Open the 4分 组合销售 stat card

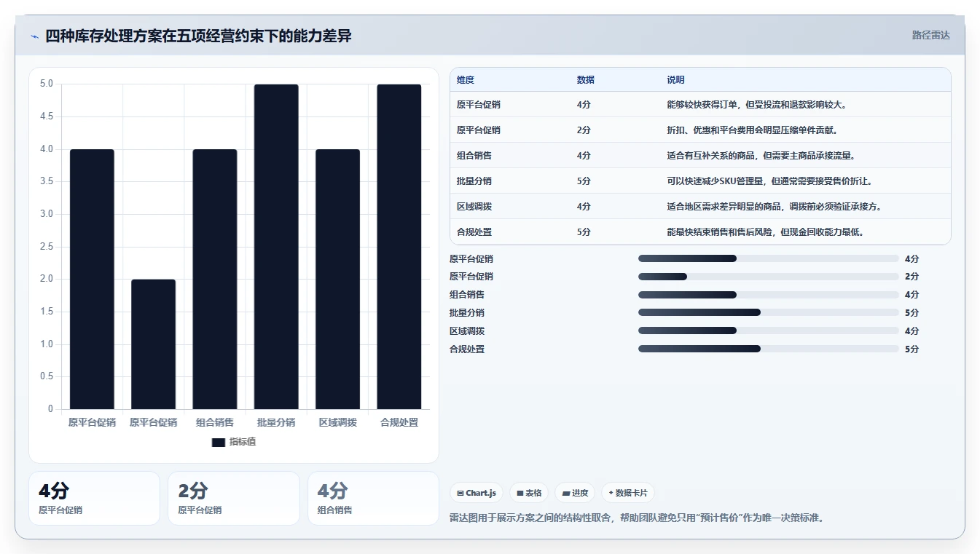coord(373,498)
